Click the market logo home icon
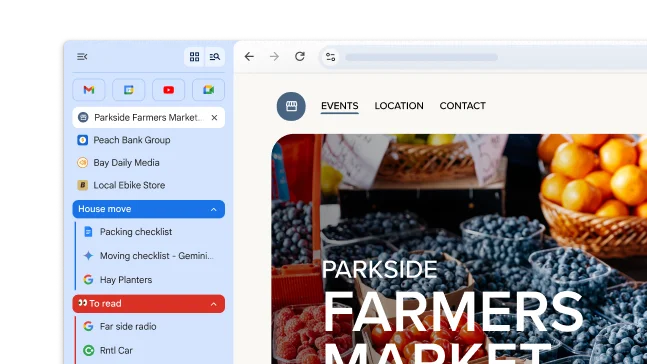Screen dimensions: 647x364 291,106
